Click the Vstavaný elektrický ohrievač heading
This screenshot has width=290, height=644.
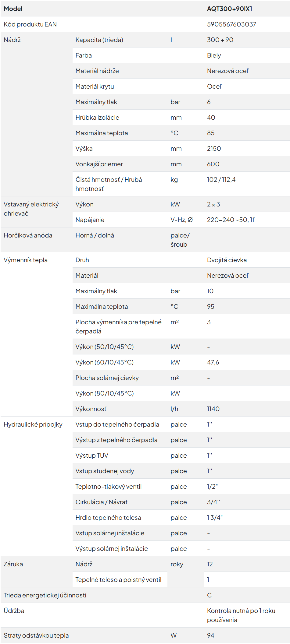tap(31, 209)
